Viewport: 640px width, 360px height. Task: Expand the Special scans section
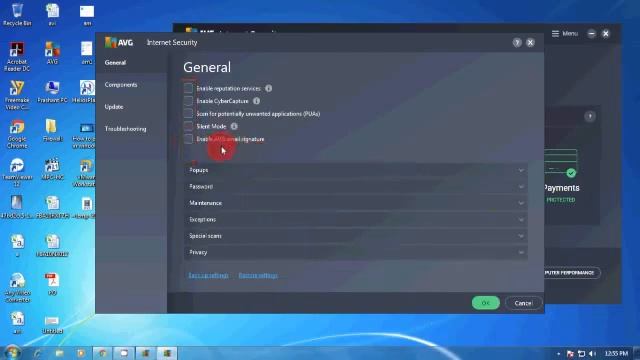(x=356, y=236)
